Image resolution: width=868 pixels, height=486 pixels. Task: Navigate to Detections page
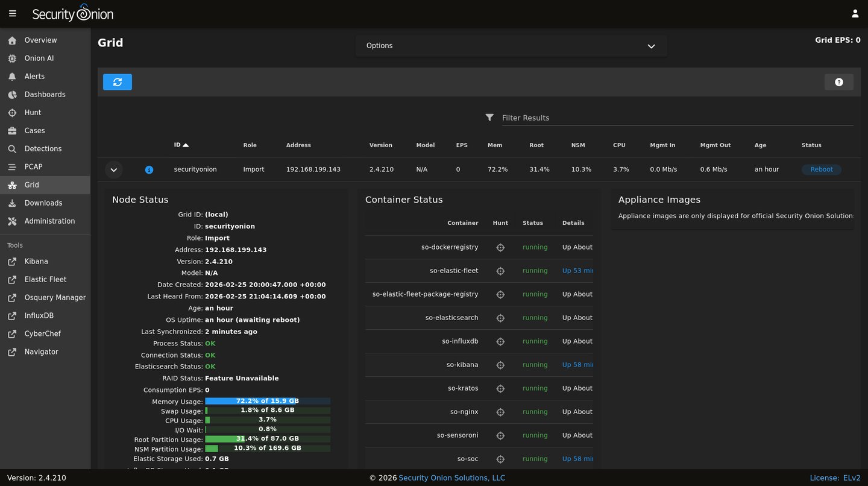[x=43, y=149]
